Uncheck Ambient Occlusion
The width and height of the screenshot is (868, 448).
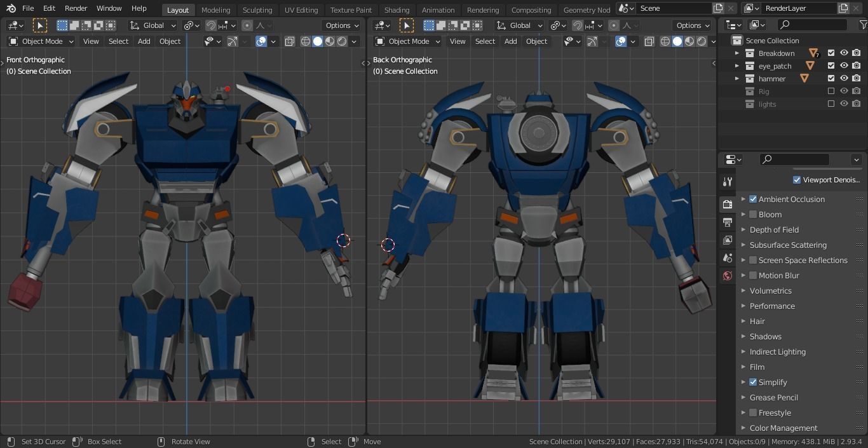(x=752, y=199)
